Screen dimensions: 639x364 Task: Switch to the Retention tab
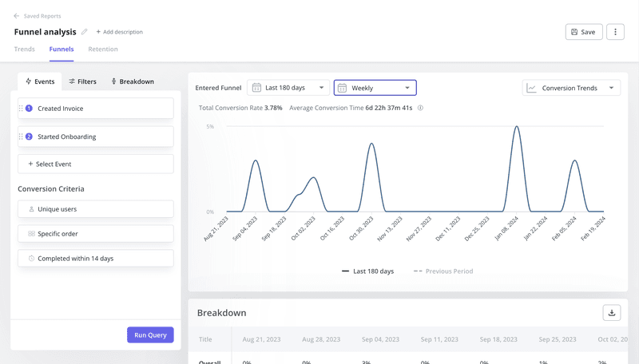pyautogui.click(x=103, y=49)
